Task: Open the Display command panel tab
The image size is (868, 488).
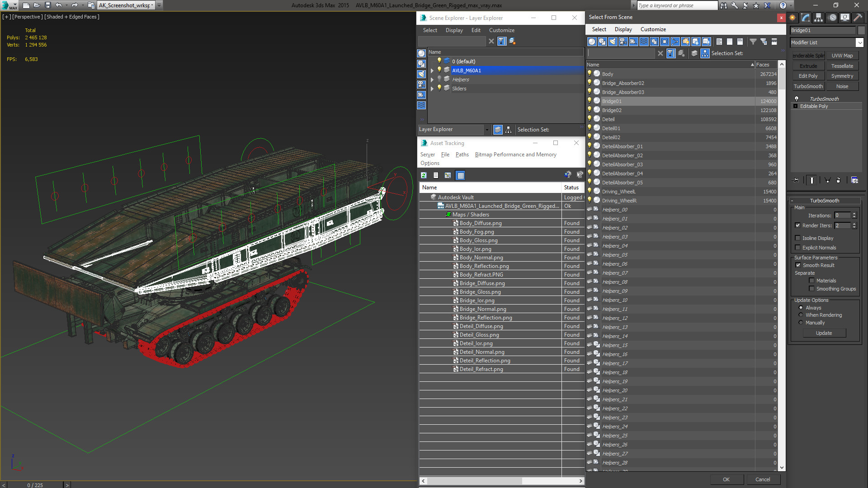Action: click(845, 18)
